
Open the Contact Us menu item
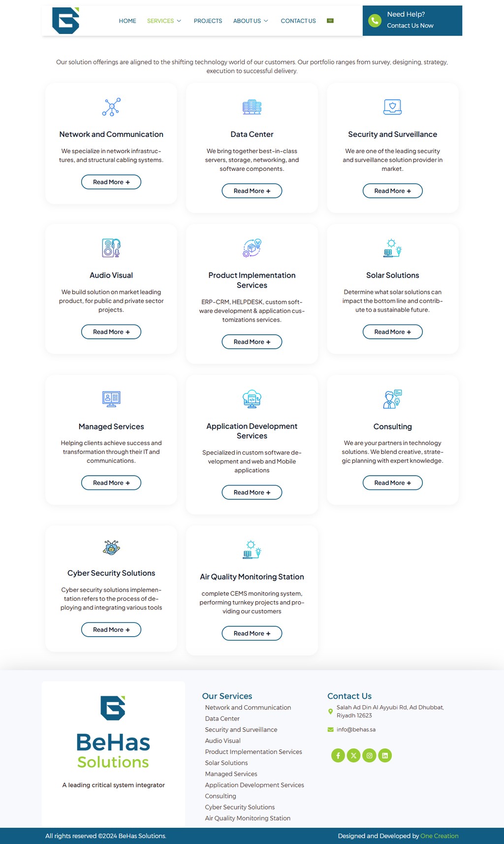tap(298, 21)
